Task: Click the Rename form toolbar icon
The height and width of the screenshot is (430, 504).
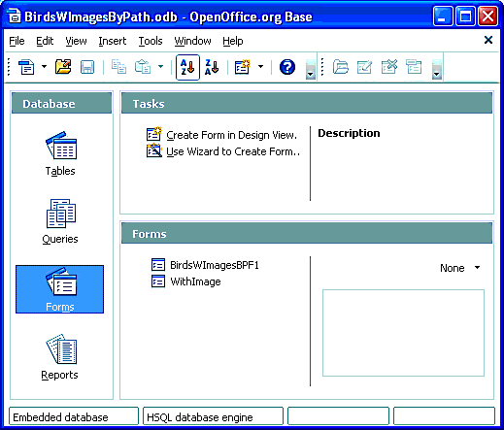Action: pos(414,67)
